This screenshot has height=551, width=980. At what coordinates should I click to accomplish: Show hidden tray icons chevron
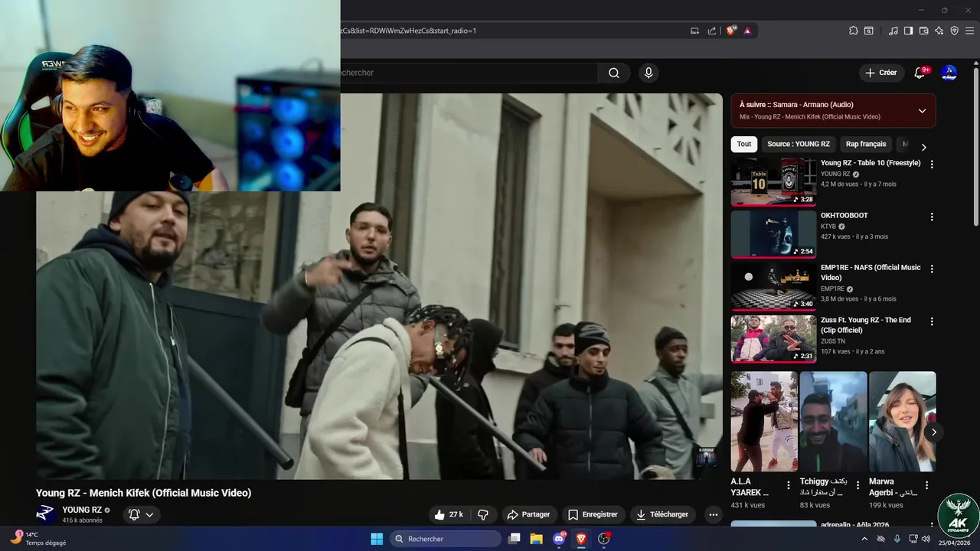click(865, 539)
